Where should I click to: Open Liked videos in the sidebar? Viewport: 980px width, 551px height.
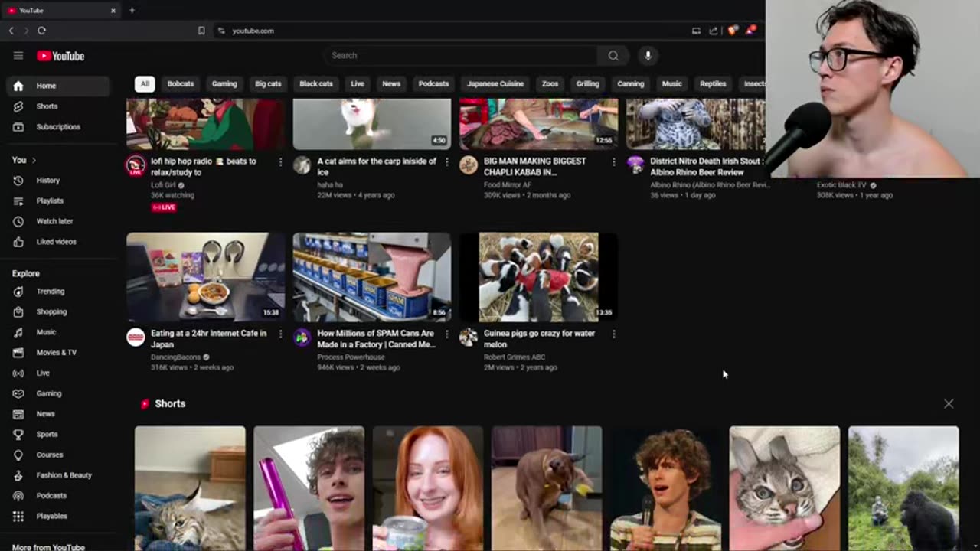click(x=58, y=242)
